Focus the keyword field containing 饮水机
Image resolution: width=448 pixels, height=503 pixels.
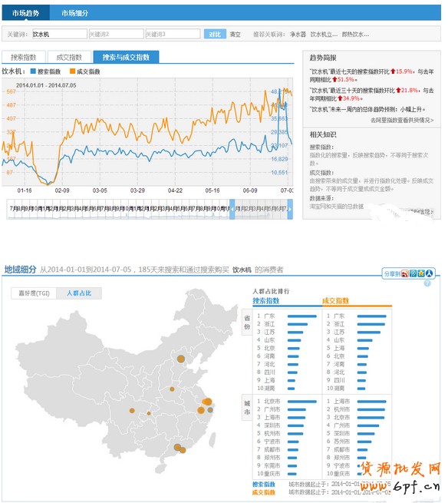pos(60,34)
